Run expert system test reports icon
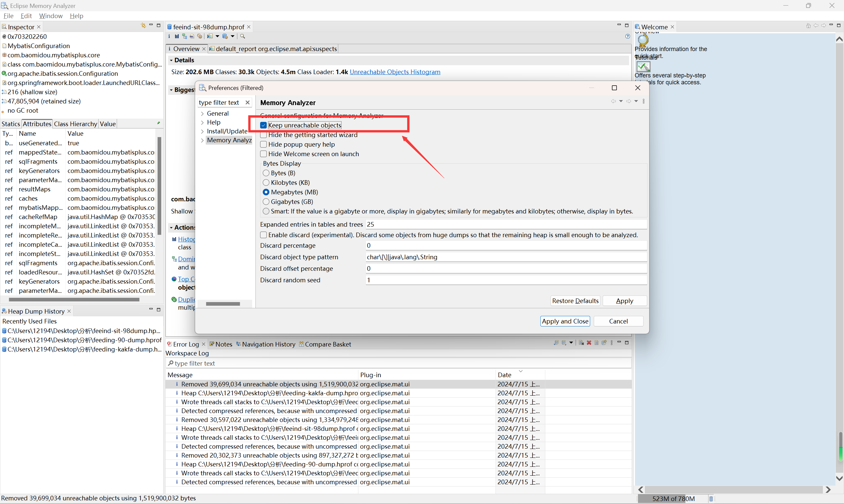The height and width of the screenshot is (504, 844). 210,36
